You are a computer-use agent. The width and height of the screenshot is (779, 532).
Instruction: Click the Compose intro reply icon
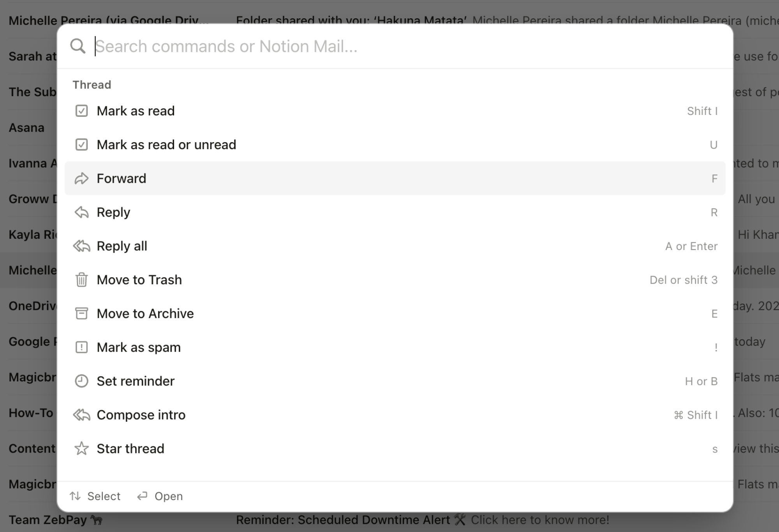point(81,414)
